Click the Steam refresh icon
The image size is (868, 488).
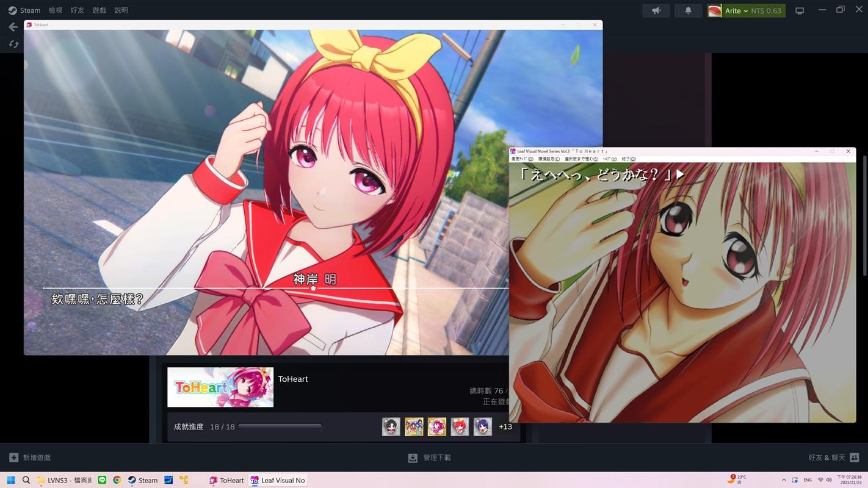point(13,44)
